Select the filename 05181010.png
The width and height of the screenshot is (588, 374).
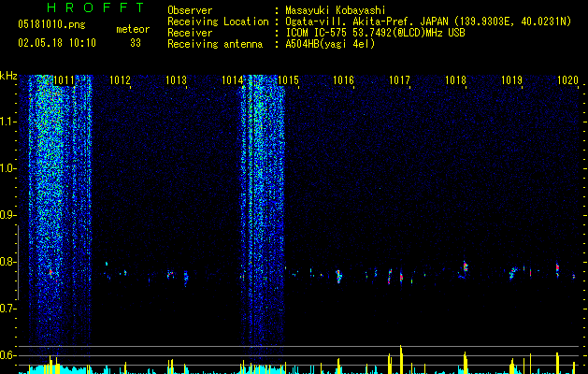[x=51, y=25]
